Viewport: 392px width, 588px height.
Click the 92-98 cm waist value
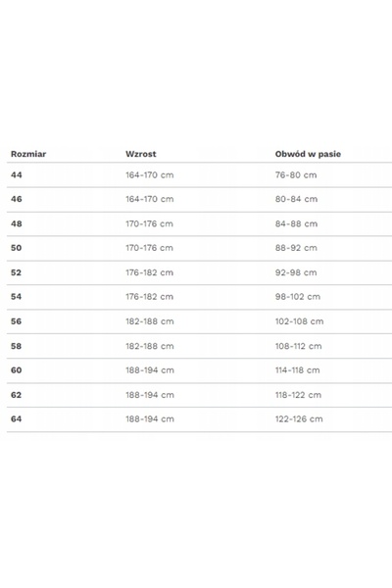tap(296, 272)
